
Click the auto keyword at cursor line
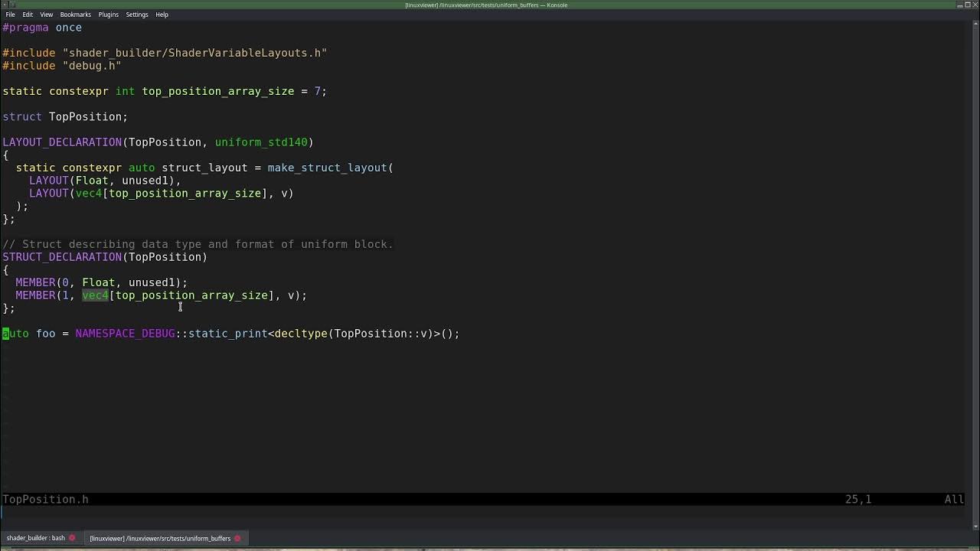(x=15, y=334)
